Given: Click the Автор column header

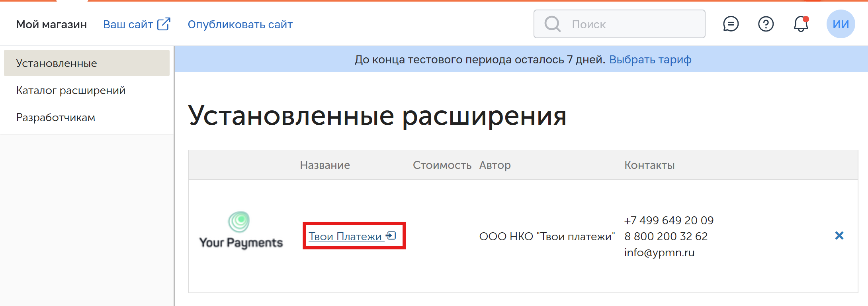Looking at the screenshot, I should click(495, 165).
